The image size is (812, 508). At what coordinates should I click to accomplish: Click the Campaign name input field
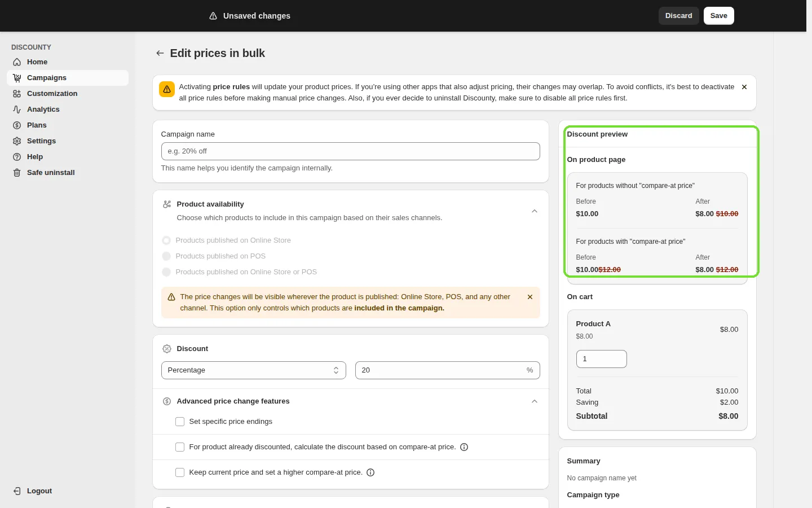[351, 151]
